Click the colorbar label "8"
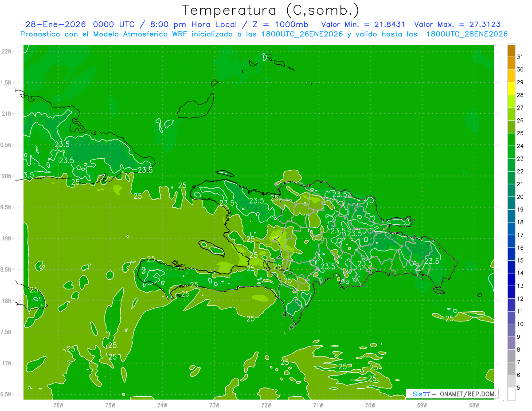Screen dimensions: 532x411 coord(519,350)
